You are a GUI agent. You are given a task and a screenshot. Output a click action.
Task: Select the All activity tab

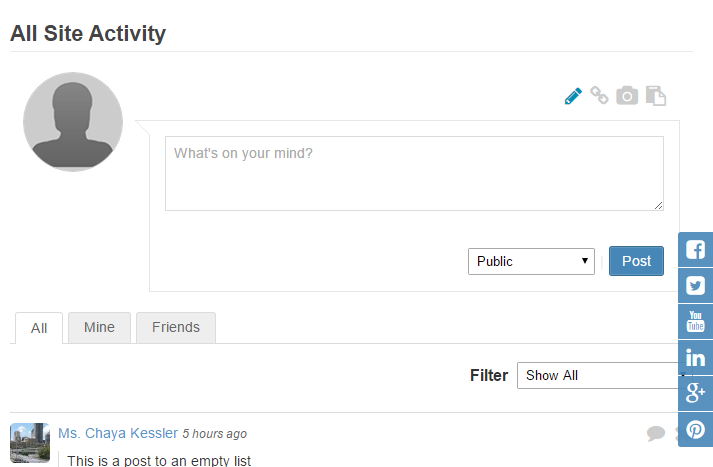pyautogui.click(x=39, y=328)
